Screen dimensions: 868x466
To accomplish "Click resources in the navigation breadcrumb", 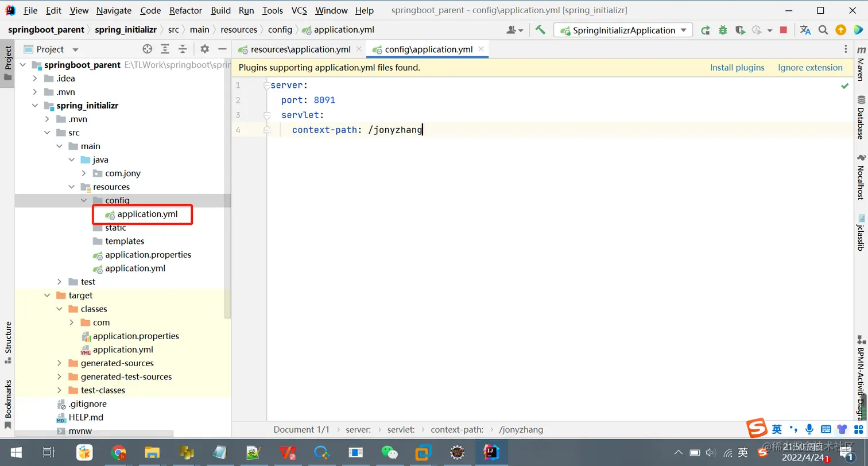I will 239,30.
